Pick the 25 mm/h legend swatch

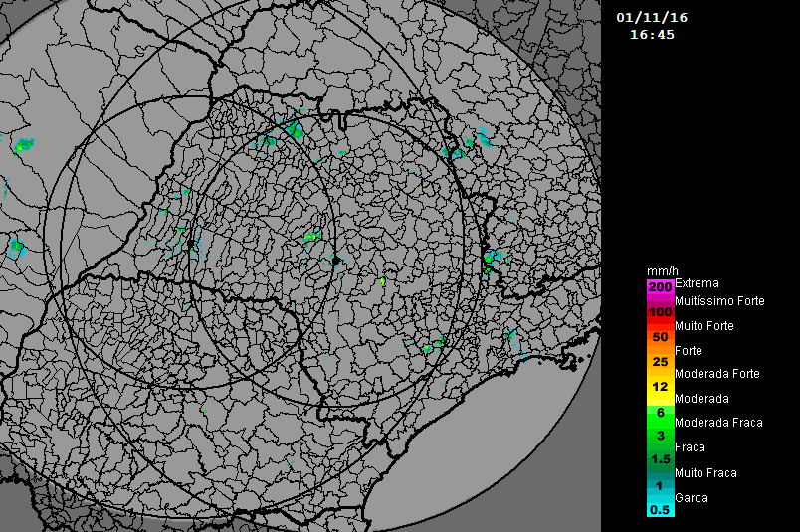(660, 362)
